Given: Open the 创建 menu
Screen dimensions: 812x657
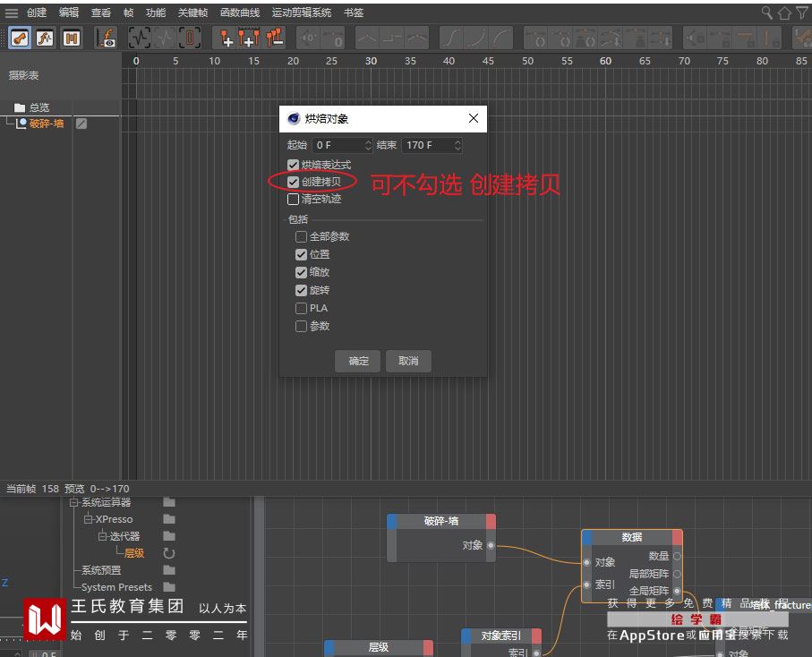Looking at the screenshot, I should [37, 13].
